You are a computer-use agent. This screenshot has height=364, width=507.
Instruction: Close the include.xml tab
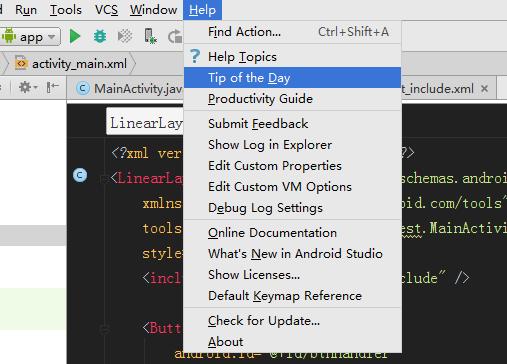[x=484, y=89]
